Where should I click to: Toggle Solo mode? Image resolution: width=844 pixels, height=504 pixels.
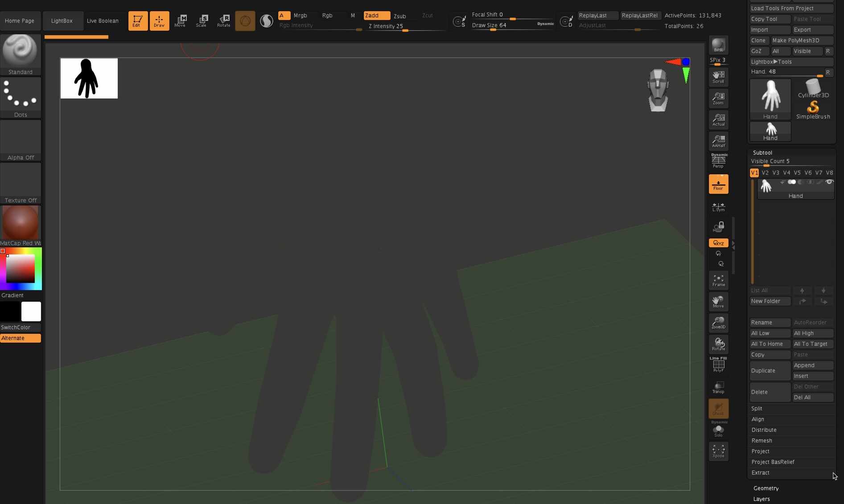tap(718, 430)
